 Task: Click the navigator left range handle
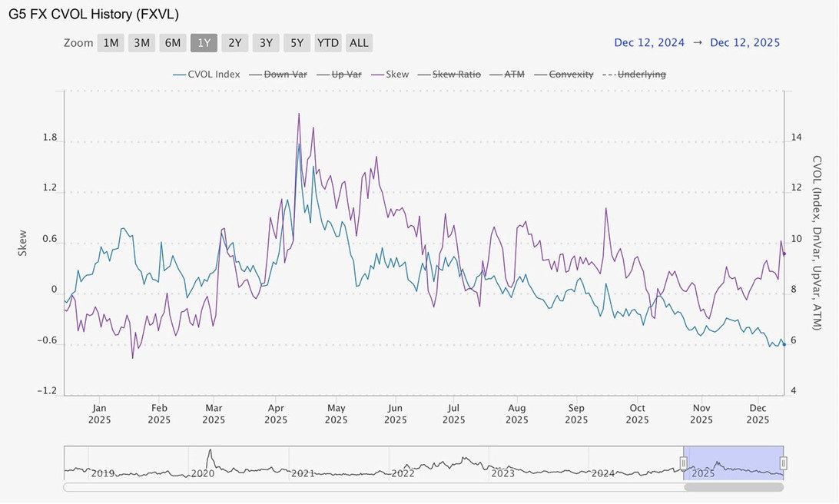(683, 463)
